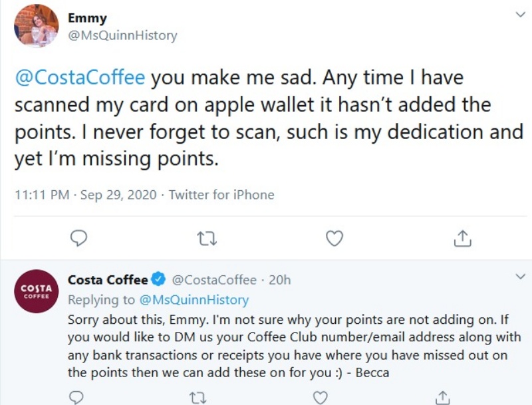This screenshot has height=405, width=532.
Task: Open the @CostaCoffee mention in Emmy's tweet
Action: point(80,78)
